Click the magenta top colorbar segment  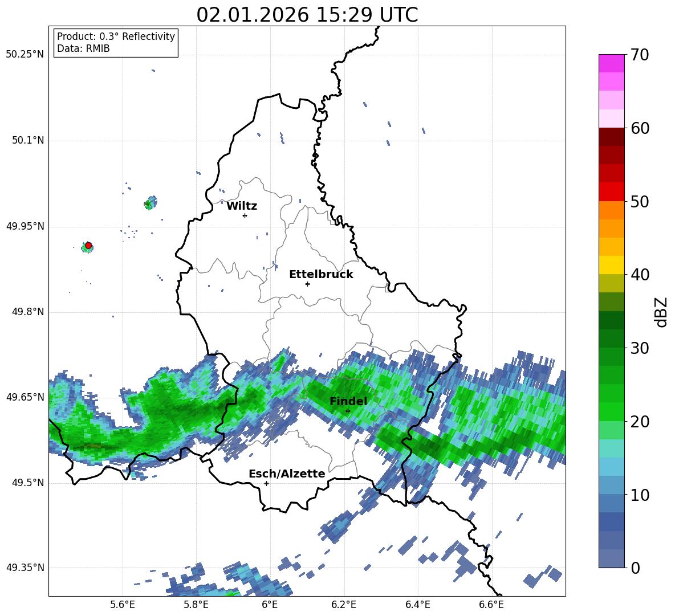point(611,63)
